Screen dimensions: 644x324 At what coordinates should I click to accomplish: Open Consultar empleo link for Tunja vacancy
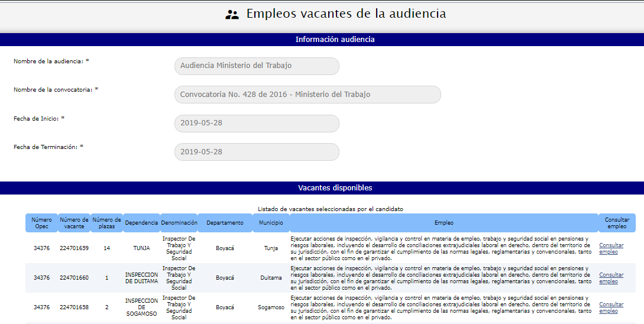click(x=611, y=248)
